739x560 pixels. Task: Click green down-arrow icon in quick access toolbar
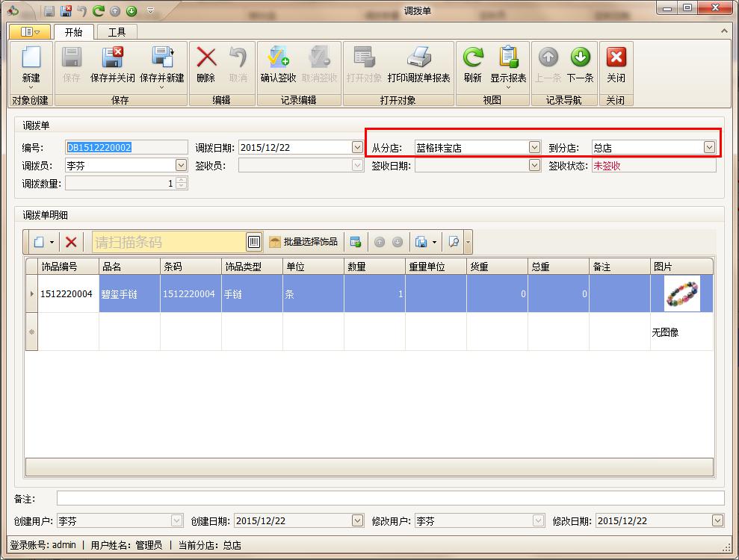click(x=132, y=10)
